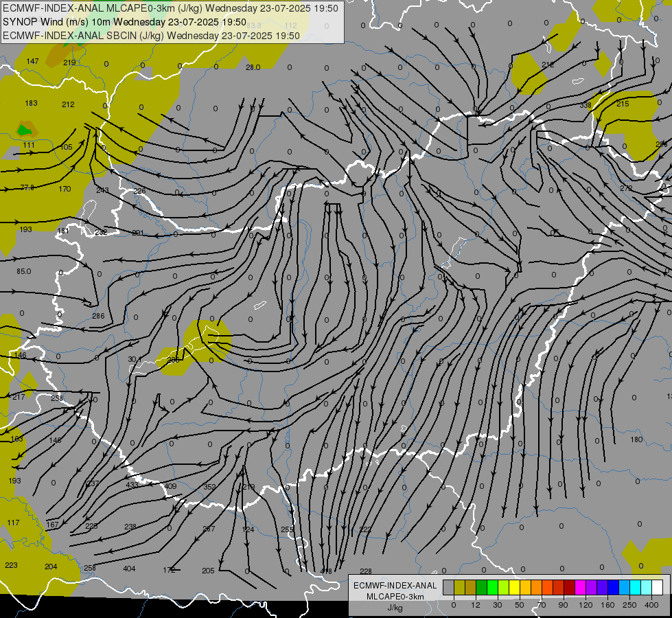Click the map value 204
The image size is (672, 618).
tap(51, 567)
